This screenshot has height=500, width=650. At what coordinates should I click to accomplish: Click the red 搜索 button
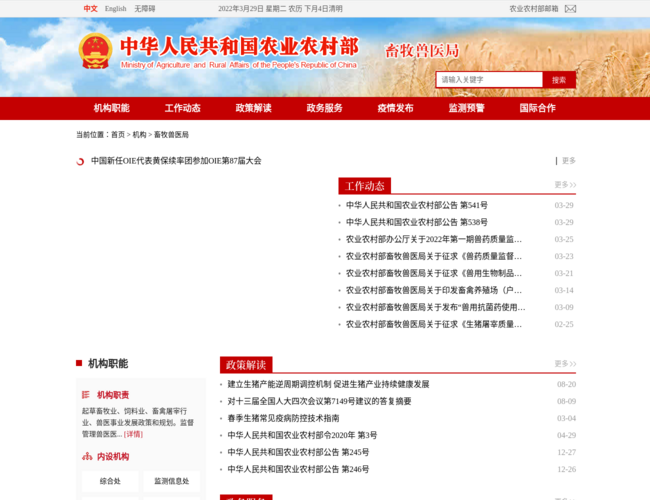pos(559,80)
